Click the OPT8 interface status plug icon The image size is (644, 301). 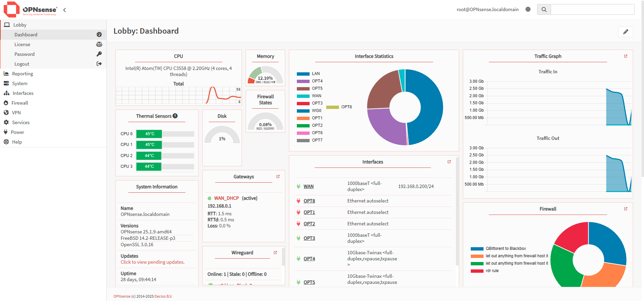click(298, 201)
